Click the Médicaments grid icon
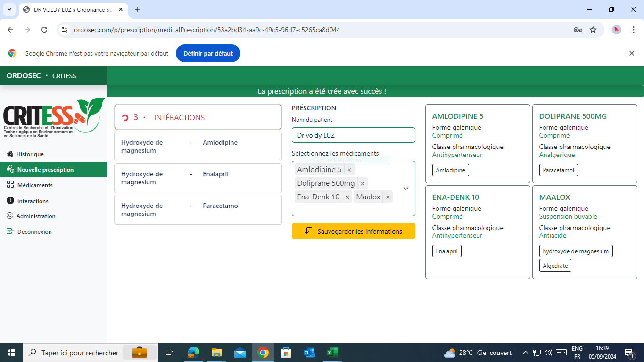Image resolution: width=644 pixels, height=362 pixels. coord(10,185)
